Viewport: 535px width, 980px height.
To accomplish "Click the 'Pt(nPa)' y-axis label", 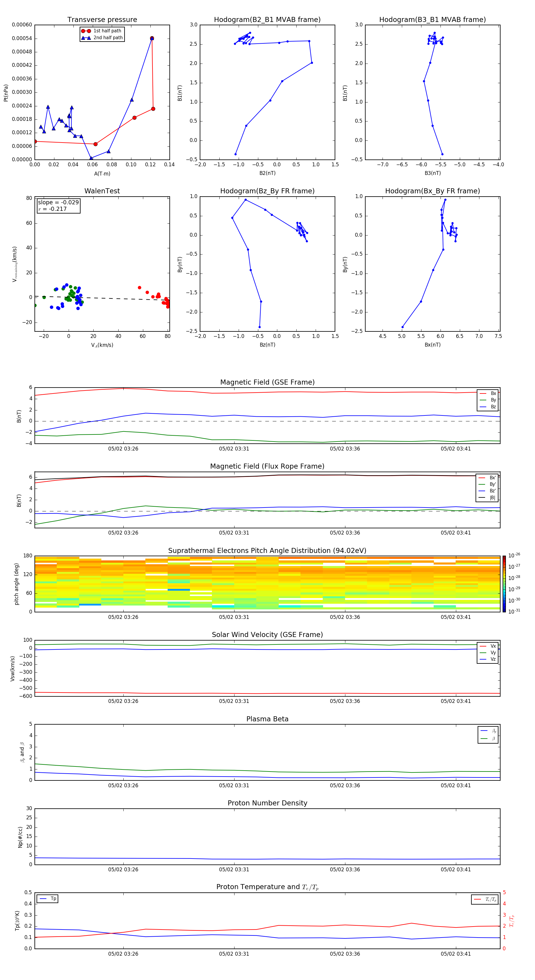I will click(6, 93).
